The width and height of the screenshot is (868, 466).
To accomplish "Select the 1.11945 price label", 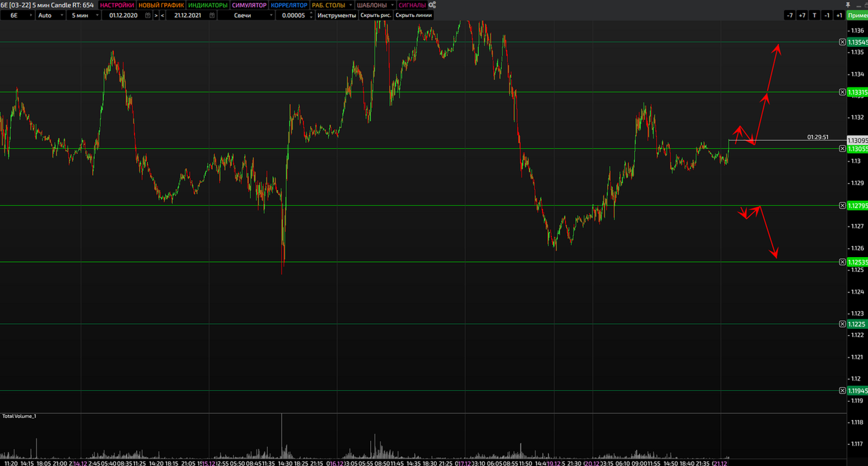I will tap(857, 390).
